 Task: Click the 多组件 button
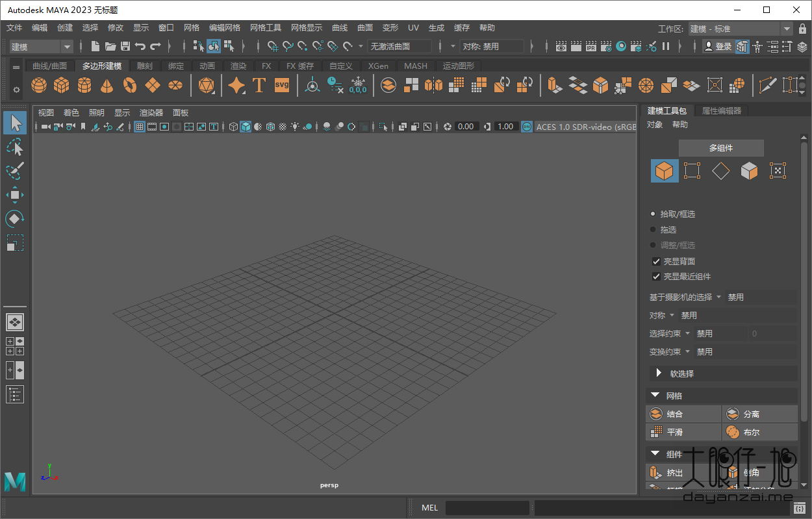721,148
